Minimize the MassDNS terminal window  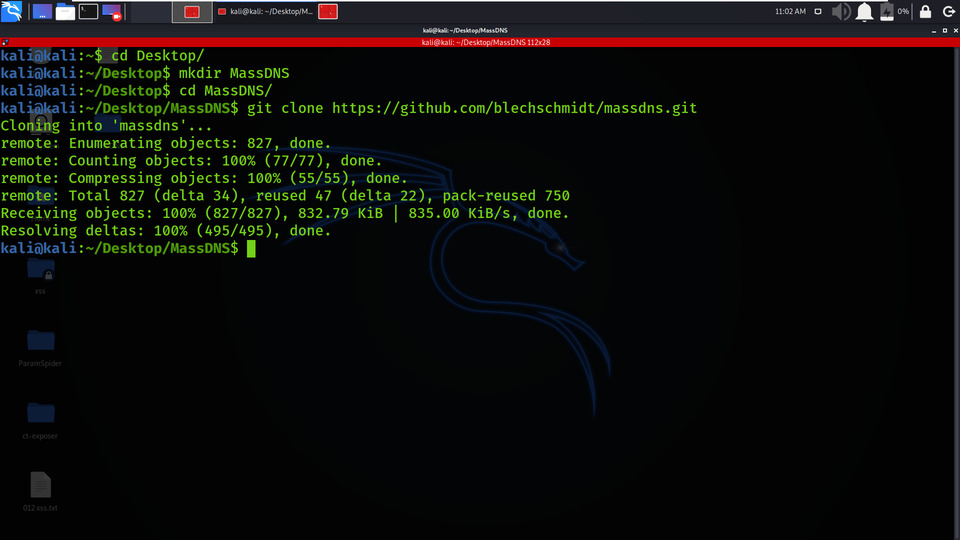coord(934,31)
